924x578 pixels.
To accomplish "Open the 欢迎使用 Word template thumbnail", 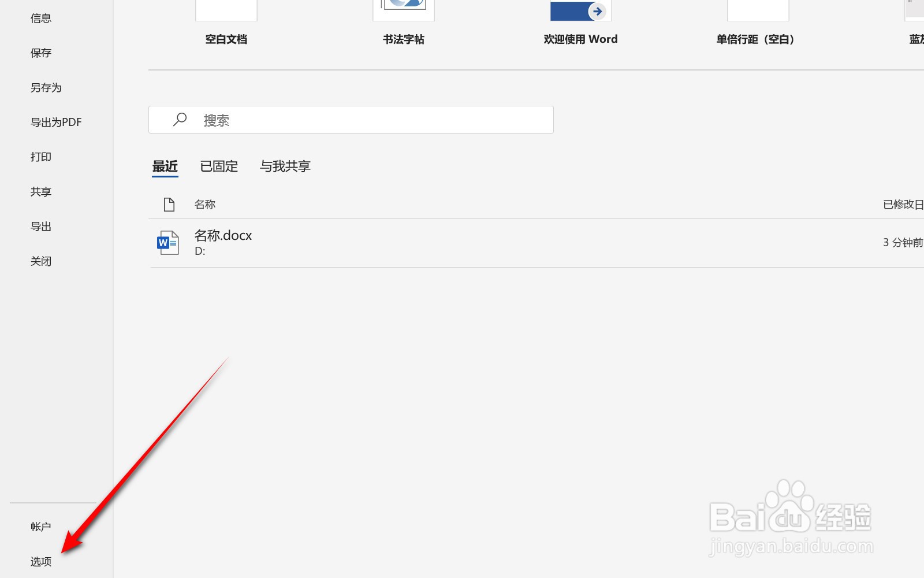I will point(580,10).
